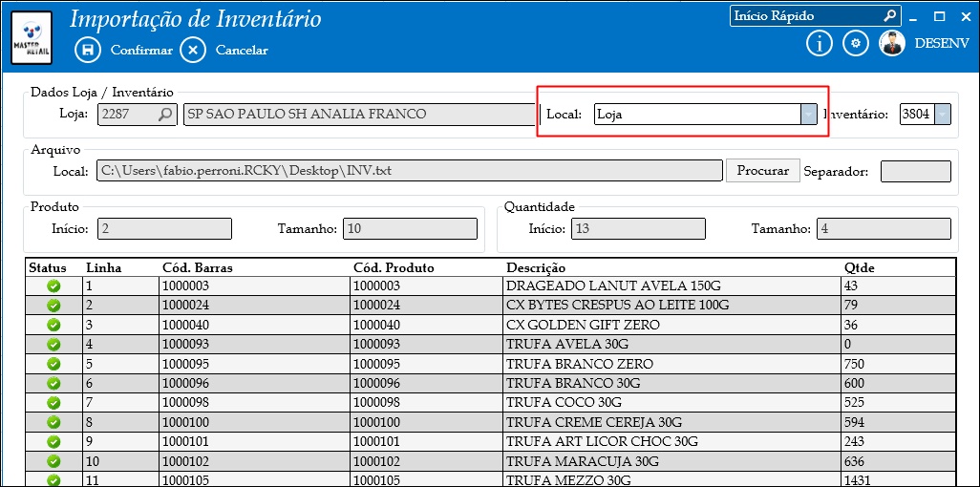The image size is (980, 487).
Task: Click the store name field SP SAO PAULO
Action: click(x=359, y=115)
